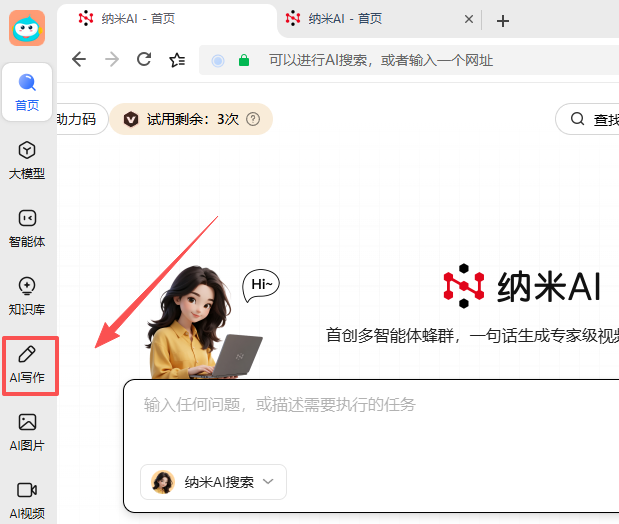Bookmark page with the star icon
The height and width of the screenshot is (524, 619).
[x=177, y=60]
